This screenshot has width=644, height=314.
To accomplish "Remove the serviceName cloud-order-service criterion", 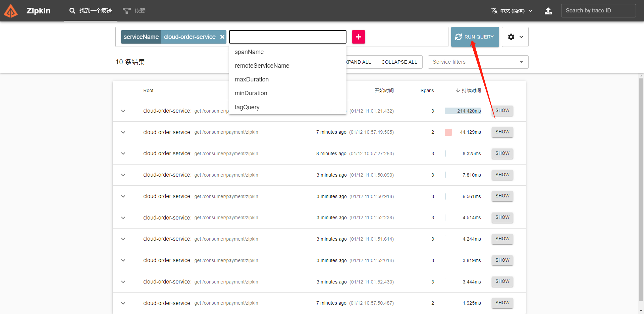I will [222, 37].
